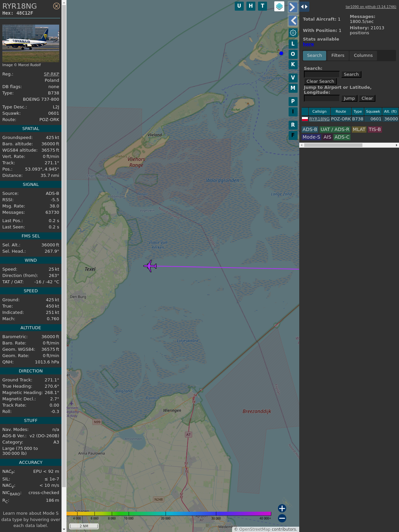Image resolution: width=399 pixels, height=532 pixels.
Task: Click the horizontal scrollbar under the aircraft table
Action: [333, 145]
